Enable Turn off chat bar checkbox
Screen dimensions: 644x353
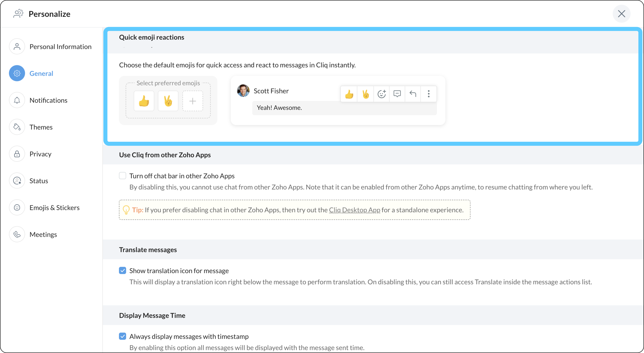[123, 176]
